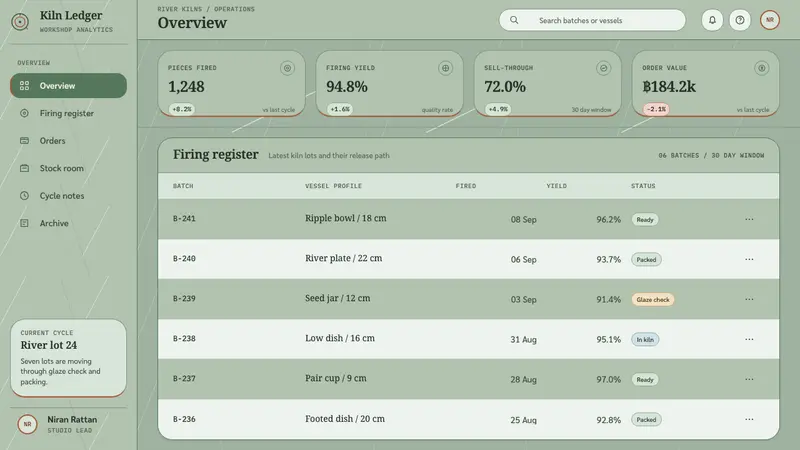Open Niran Rattan user profile
Image resolution: width=800 pixels, height=450 pixels.
68,424
